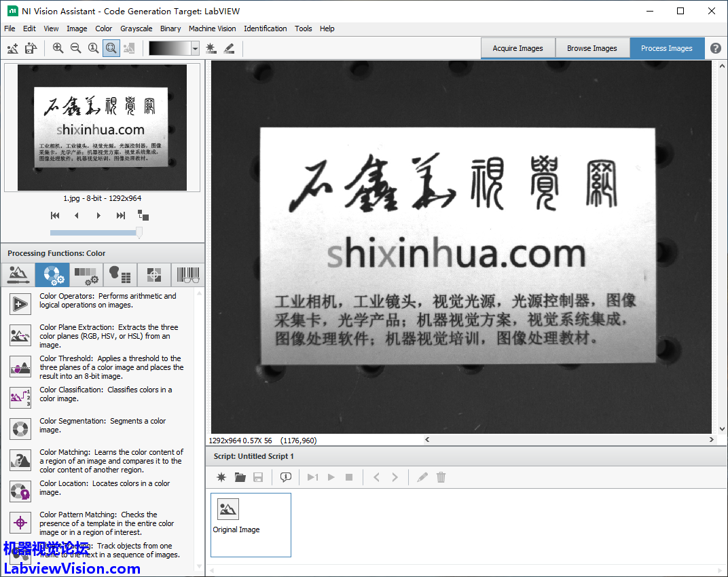Select the Color processing functions tab
The height and width of the screenshot is (577, 728).
click(52, 274)
